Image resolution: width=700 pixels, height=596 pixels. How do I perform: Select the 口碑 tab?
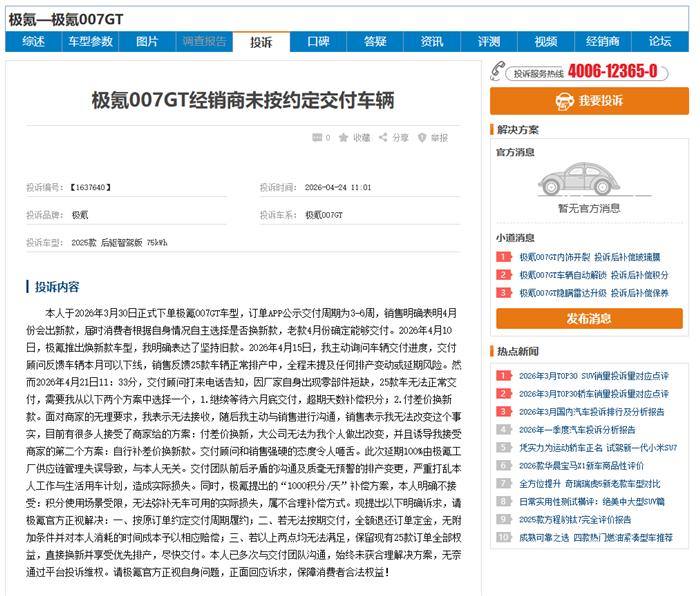pyautogui.click(x=318, y=42)
